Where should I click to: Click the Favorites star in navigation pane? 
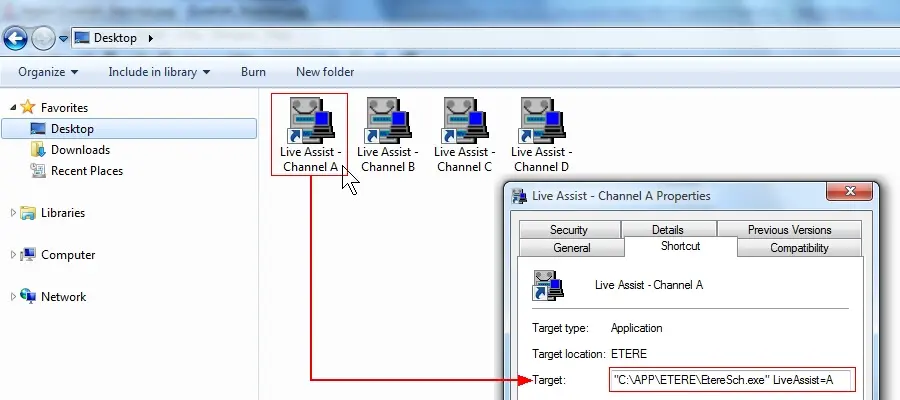[28, 107]
